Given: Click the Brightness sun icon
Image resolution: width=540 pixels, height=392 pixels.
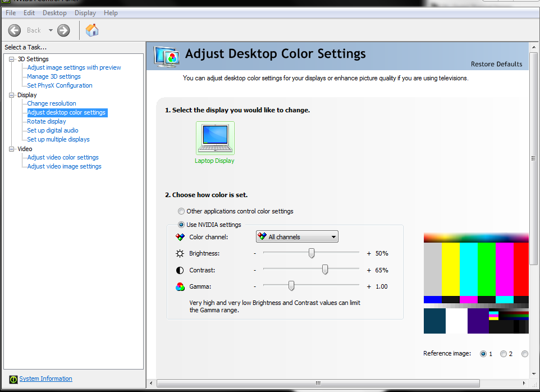Looking at the screenshot, I should pyautogui.click(x=180, y=253).
